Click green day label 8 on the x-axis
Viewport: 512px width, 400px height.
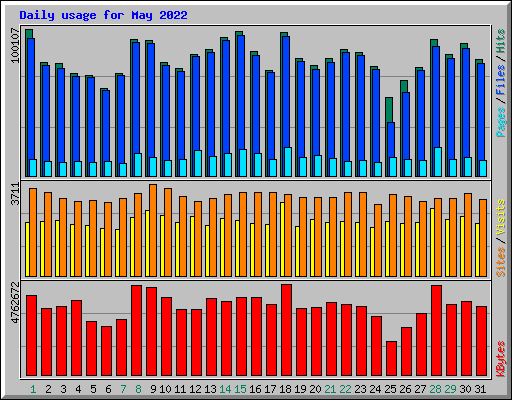pos(138,389)
